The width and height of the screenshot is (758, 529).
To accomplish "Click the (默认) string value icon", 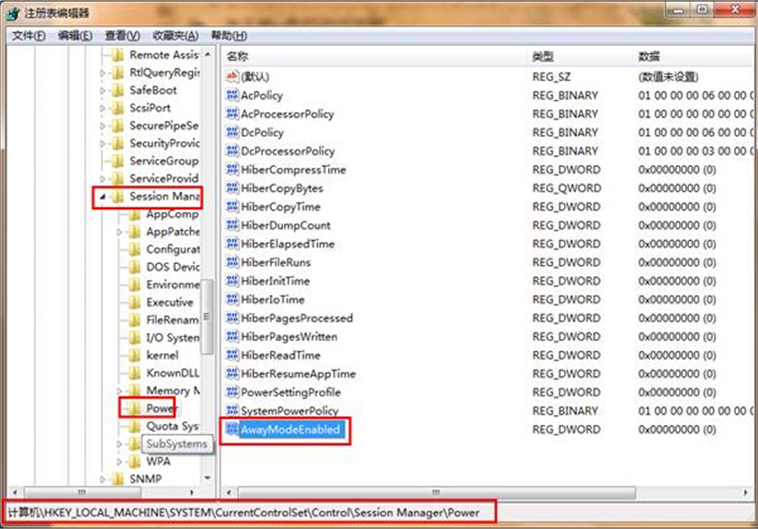I will [232, 77].
